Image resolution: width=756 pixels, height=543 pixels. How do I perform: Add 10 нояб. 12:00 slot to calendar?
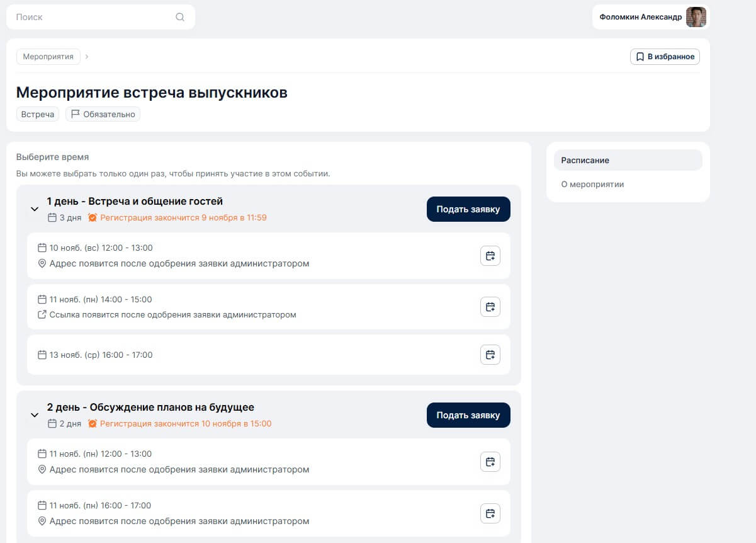pos(490,256)
